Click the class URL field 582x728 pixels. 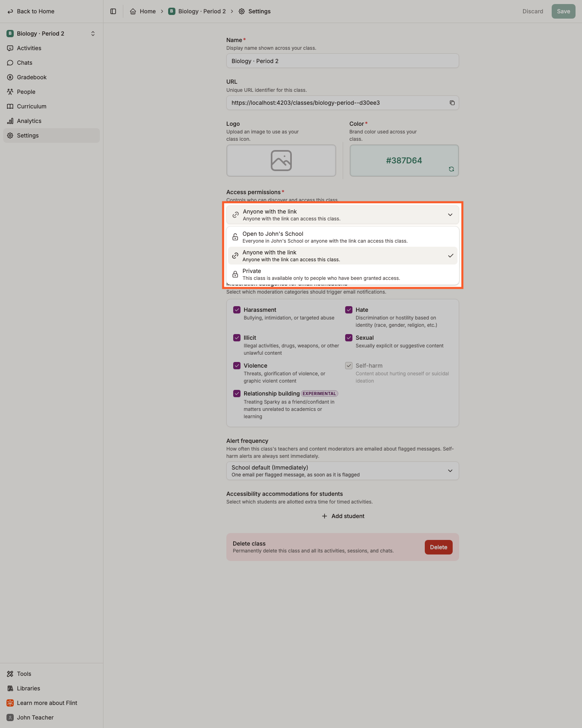(x=343, y=103)
